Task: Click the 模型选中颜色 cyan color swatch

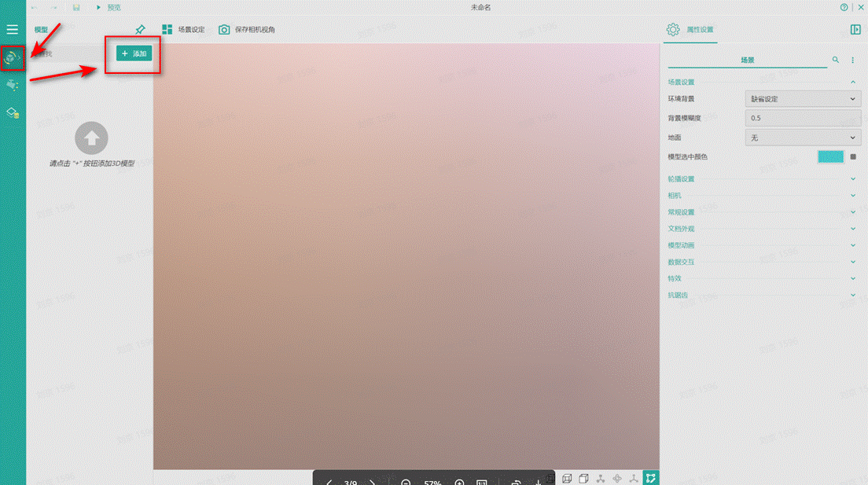Action: tap(830, 156)
